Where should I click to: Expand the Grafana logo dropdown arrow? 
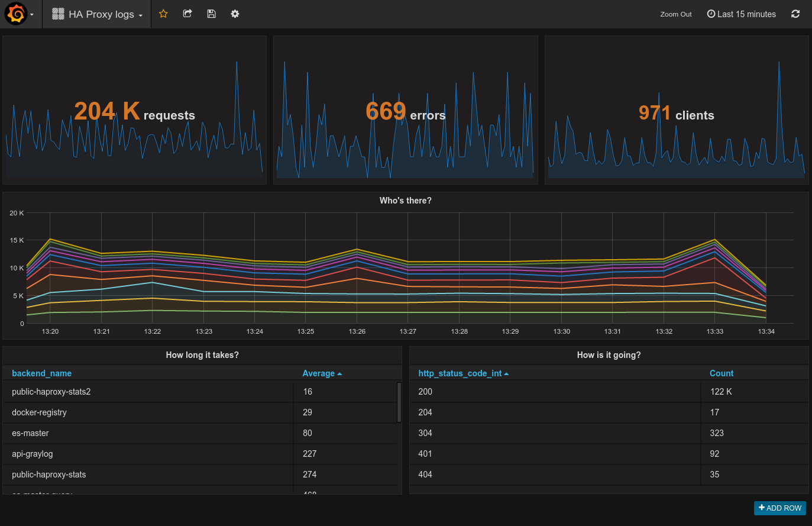(33, 16)
